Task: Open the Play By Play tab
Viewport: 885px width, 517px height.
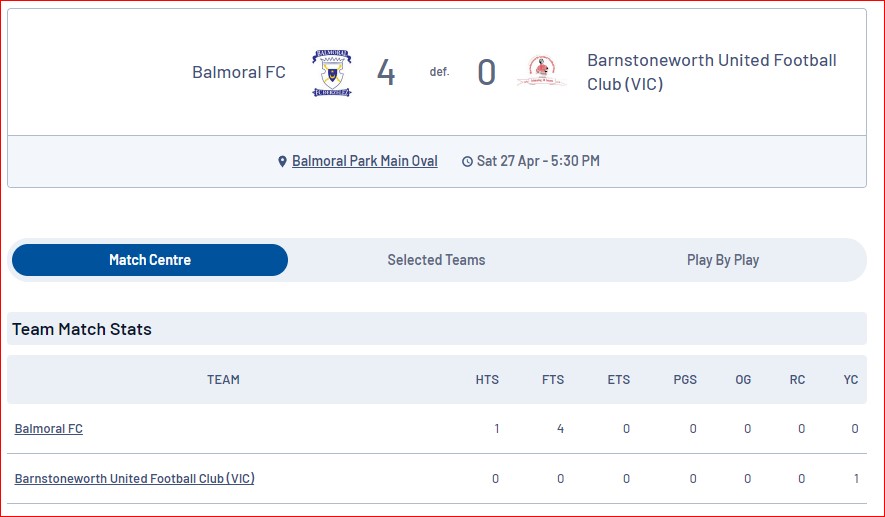Action: (722, 260)
